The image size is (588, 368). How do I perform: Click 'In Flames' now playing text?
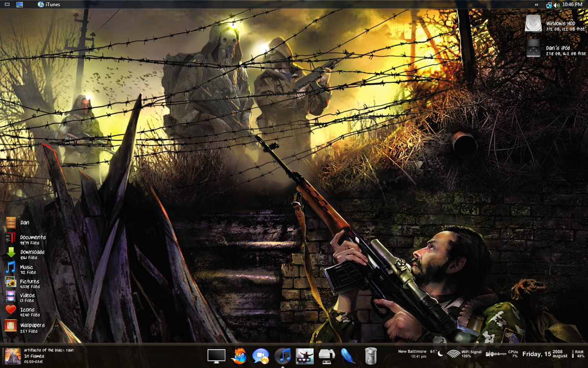[x=34, y=356]
